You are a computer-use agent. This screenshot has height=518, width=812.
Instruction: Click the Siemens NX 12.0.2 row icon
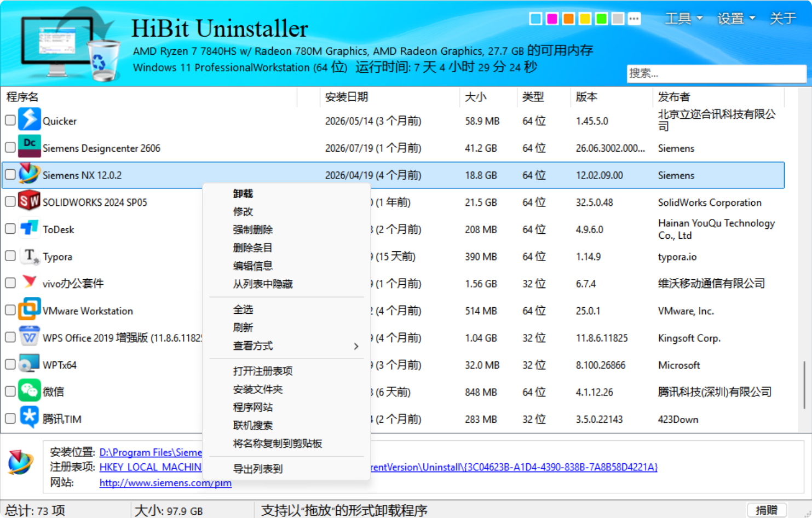[x=30, y=174]
